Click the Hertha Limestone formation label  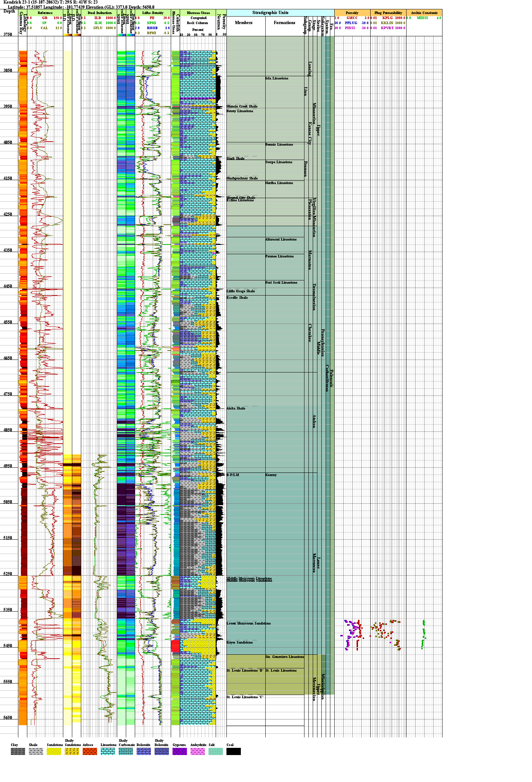[x=279, y=183]
